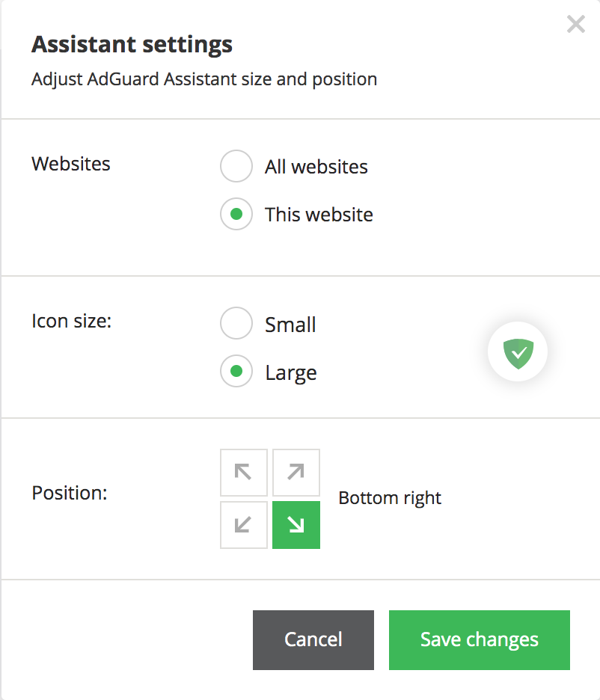Select the This website radio button
The height and width of the screenshot is (700, 600).
(236, 215)
